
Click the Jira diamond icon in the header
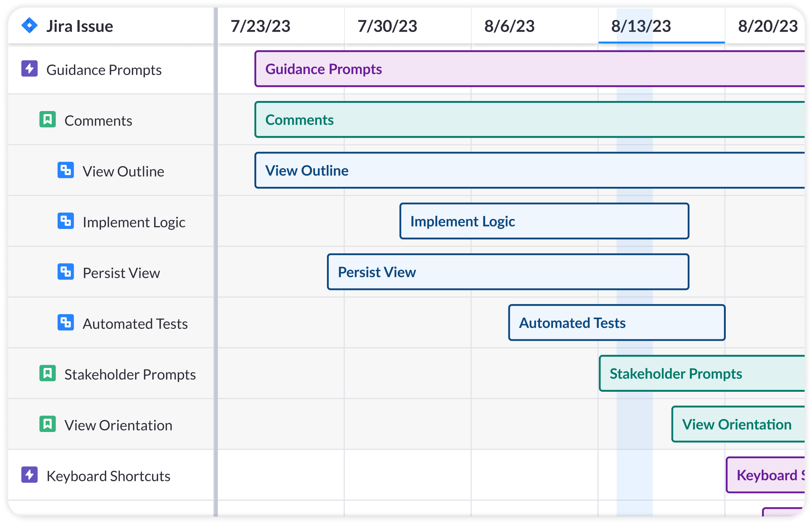30,26
